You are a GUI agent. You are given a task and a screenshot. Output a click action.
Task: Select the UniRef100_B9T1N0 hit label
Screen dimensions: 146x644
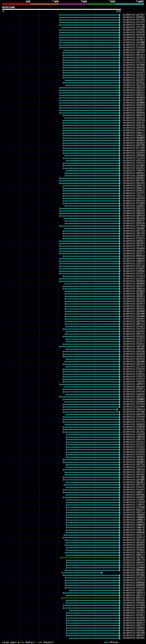(134, 180)
